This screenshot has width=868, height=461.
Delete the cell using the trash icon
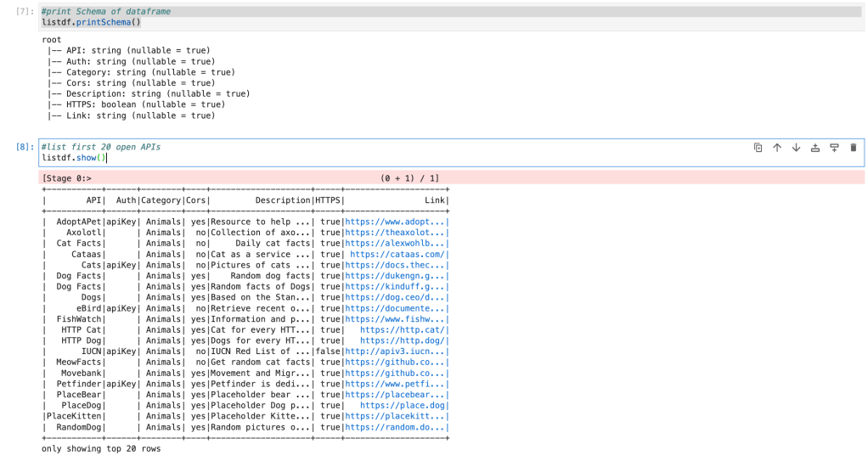click(x=853, y=148)
